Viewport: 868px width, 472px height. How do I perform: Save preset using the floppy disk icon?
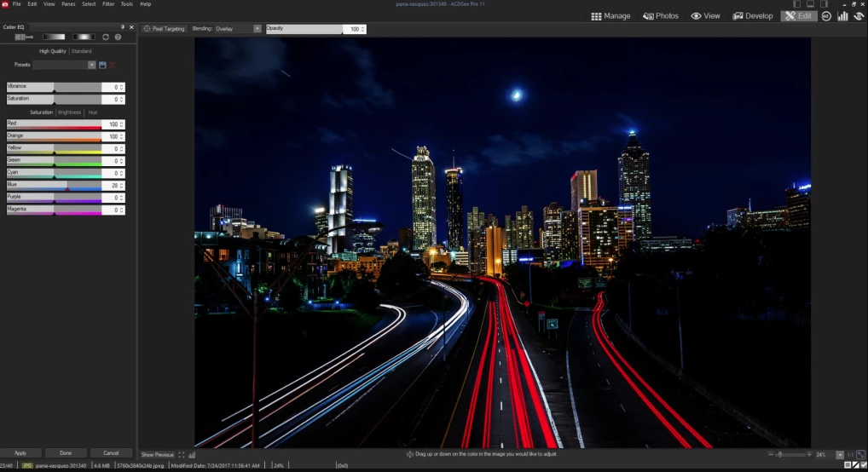tap(102, 65)
